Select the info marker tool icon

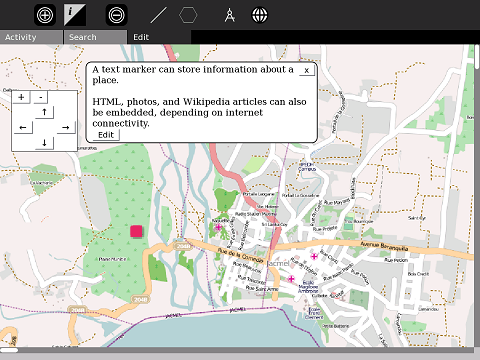75,15
